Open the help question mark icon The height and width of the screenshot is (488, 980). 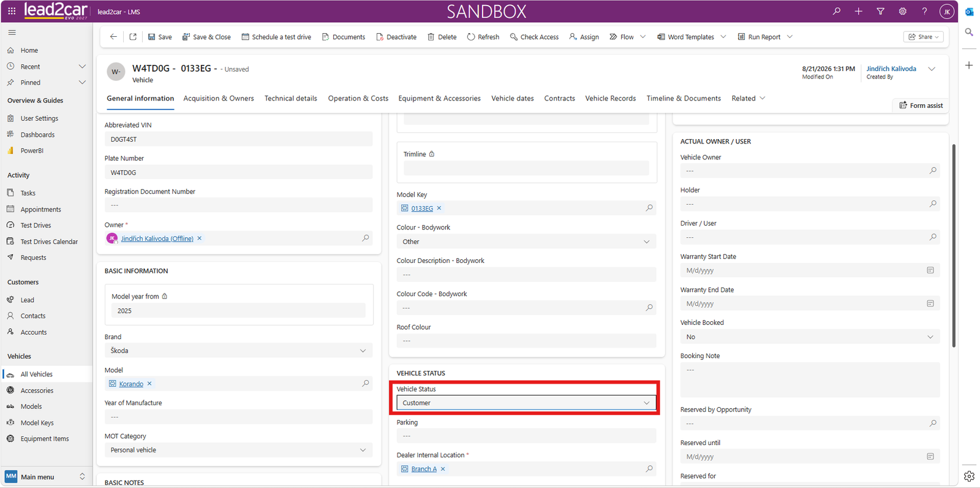click(925, 11)
